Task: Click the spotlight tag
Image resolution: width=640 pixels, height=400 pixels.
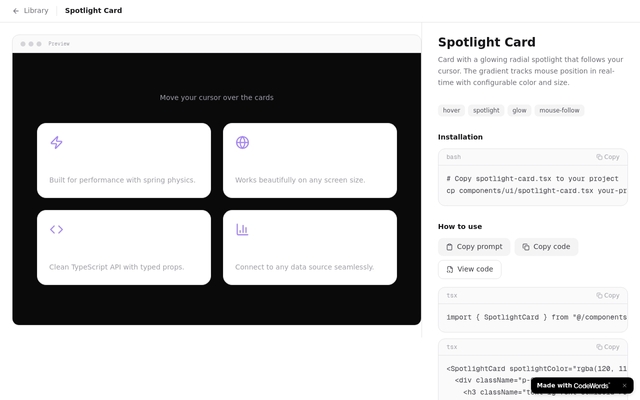Action: coord(486,110)
